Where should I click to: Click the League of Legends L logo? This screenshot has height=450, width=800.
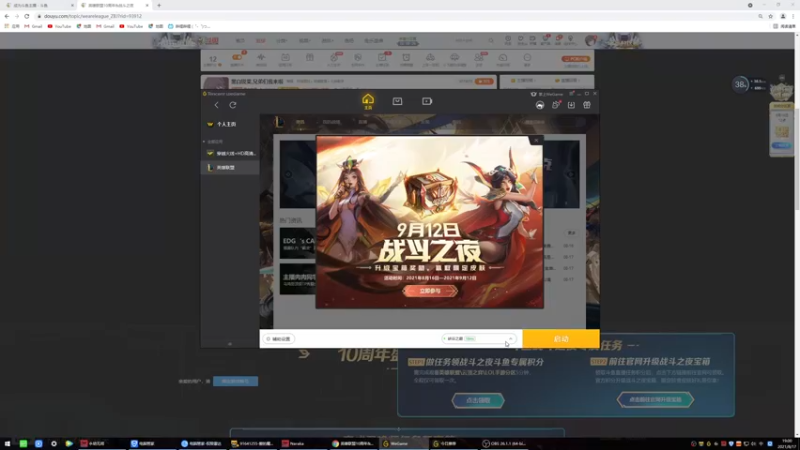(x=279, y=122)
